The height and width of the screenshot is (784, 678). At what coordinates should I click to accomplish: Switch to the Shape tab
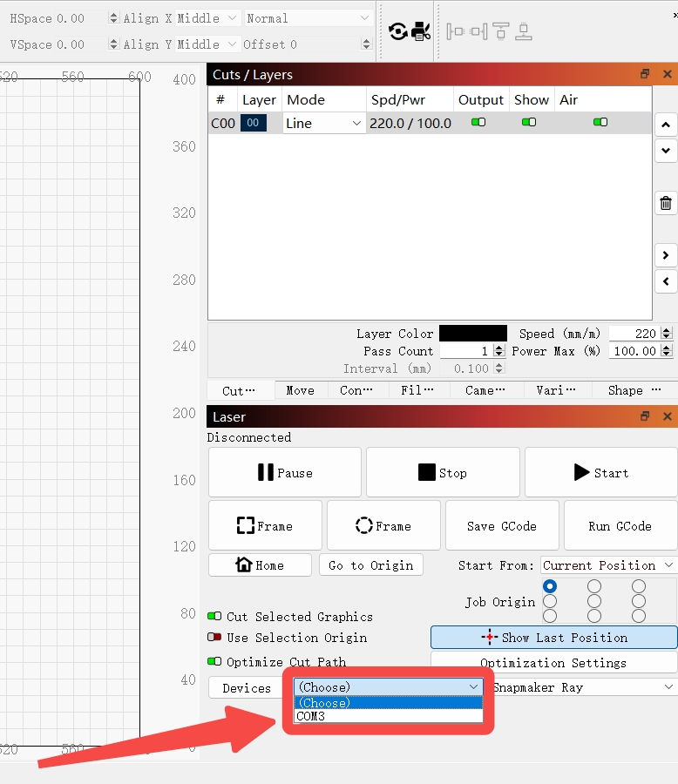click(634, 390)
